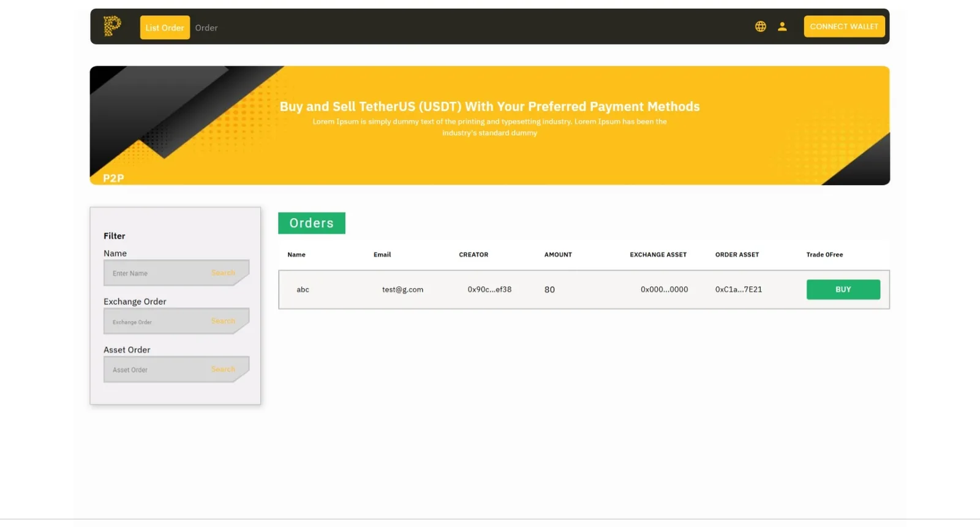Switch to the List Order tab

pyautogui.click(x=165, y=28)
